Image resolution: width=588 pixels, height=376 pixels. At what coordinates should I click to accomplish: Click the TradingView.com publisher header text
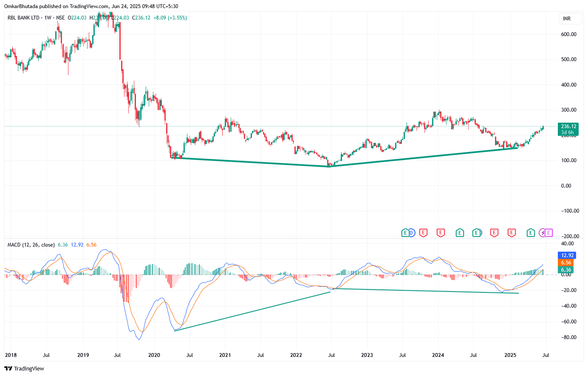(90, 6)
